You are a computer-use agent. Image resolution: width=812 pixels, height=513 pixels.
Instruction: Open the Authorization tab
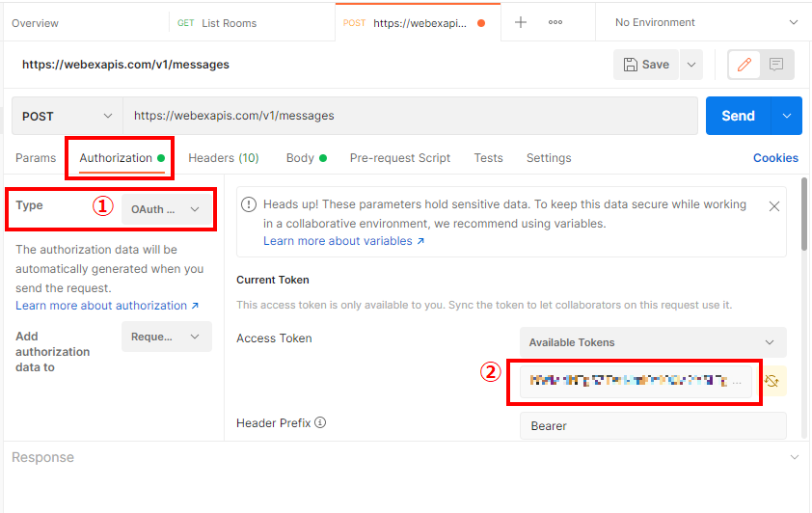point(122,158)
